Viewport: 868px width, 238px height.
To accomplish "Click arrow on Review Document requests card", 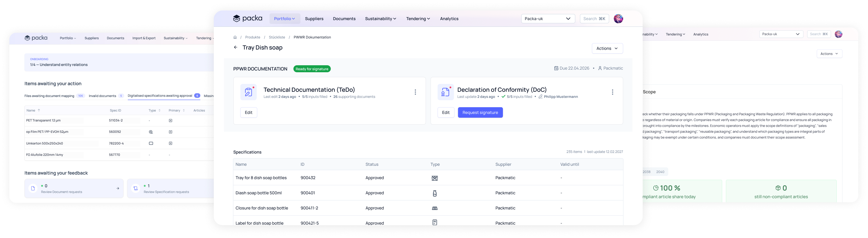I will coord(118,188).
